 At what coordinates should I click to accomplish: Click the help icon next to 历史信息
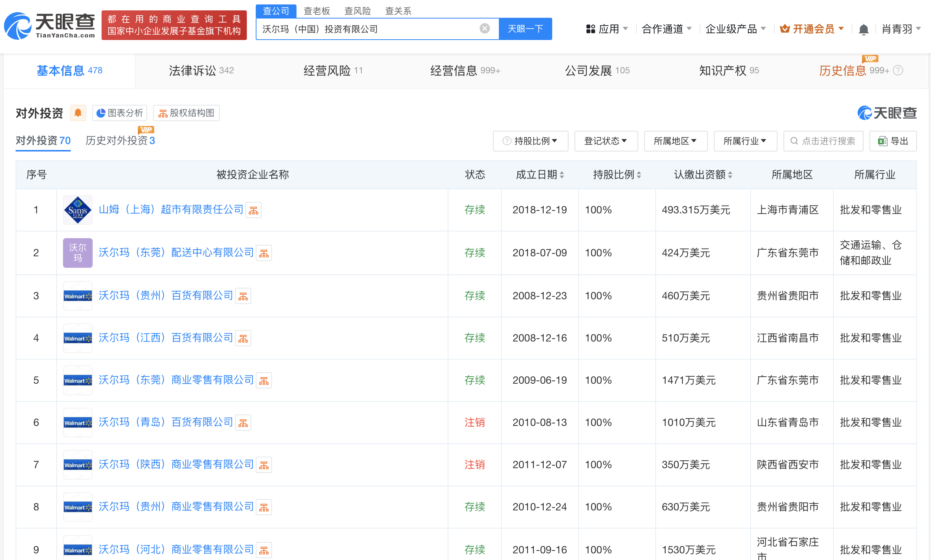(898, 71)
